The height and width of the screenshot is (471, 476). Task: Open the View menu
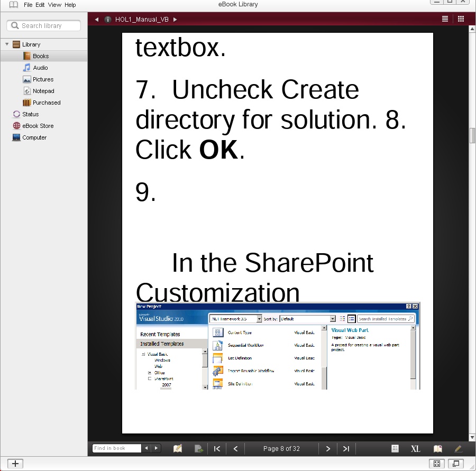coord(54,5)
